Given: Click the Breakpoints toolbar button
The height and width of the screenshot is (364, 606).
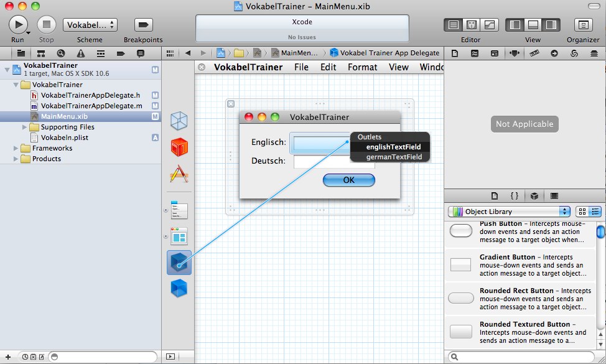Looking at the screenshot, I should [x=143, y=25].
